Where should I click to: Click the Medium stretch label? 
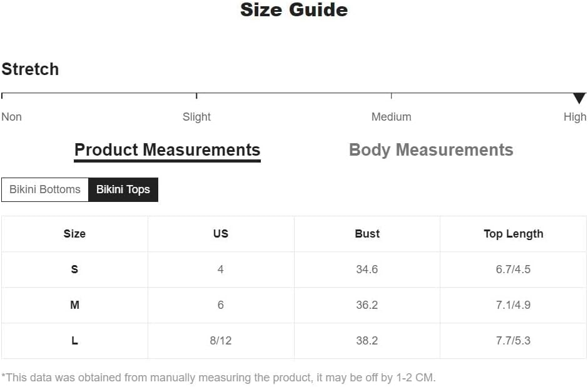coord(391,117)
